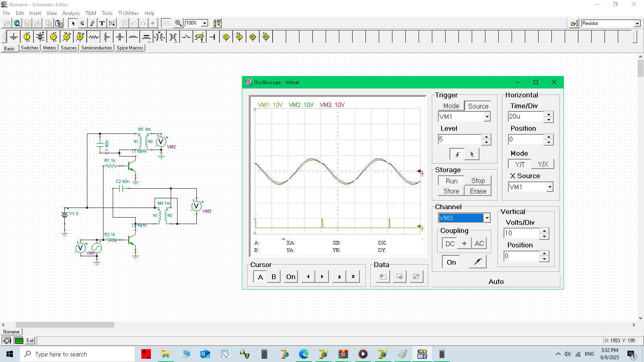Select cursor B
Image resolution: width=644 pixels, height=362 pixels.
pyautogui.click(x=274, y=277)
